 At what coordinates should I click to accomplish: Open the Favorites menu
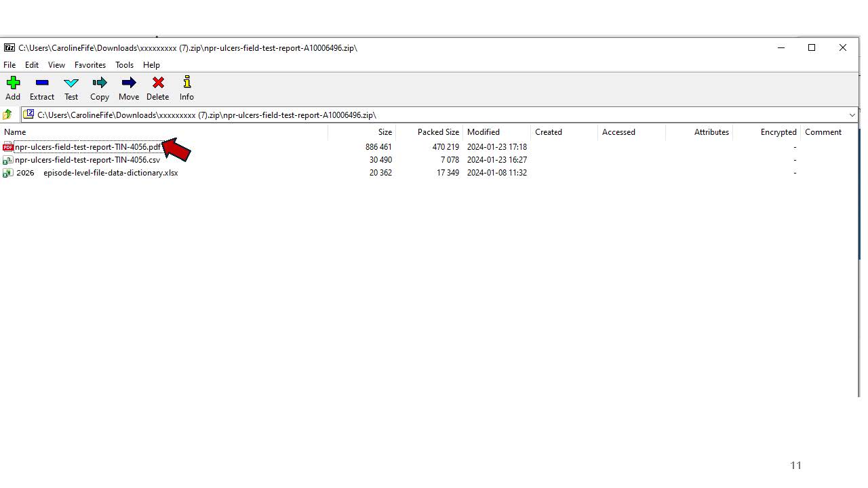pos(90,65)
